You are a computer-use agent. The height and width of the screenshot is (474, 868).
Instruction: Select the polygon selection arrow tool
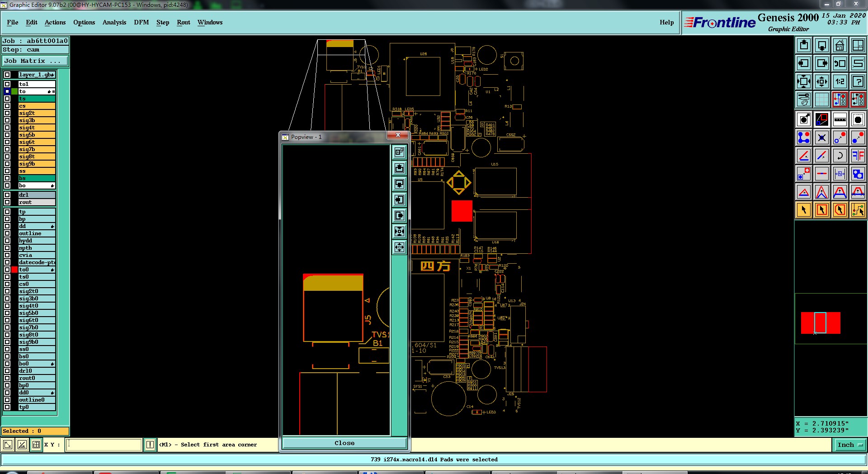click(x=840, y=210)
